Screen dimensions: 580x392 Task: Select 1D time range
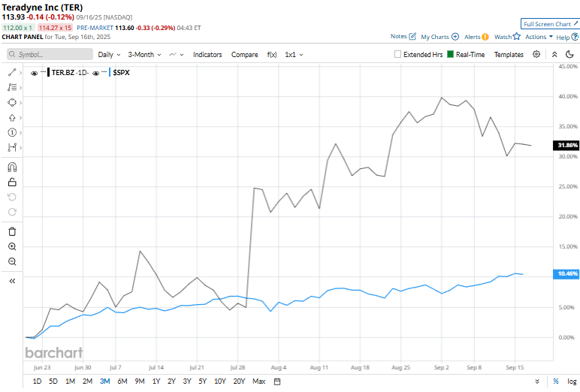37,381
